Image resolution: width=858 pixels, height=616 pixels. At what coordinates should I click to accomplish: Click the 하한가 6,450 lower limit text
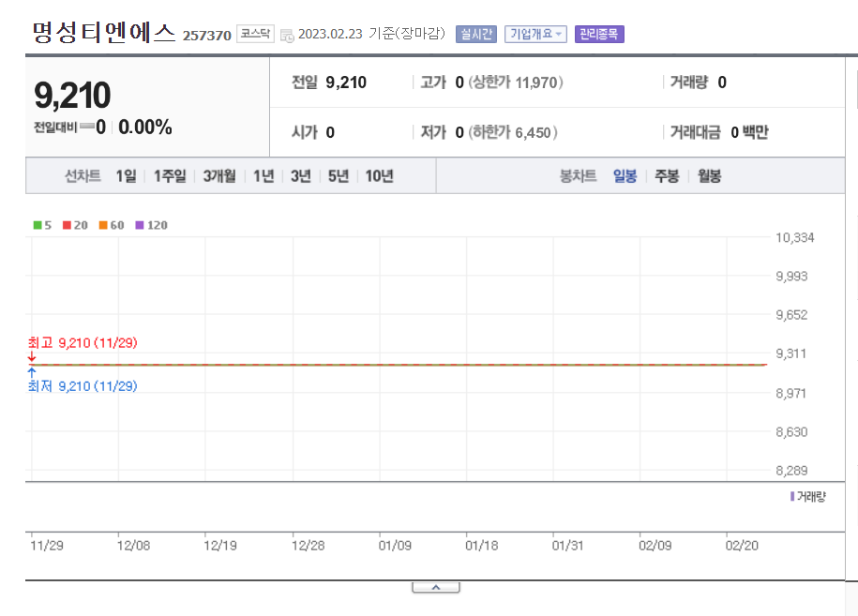pos(513,132)
